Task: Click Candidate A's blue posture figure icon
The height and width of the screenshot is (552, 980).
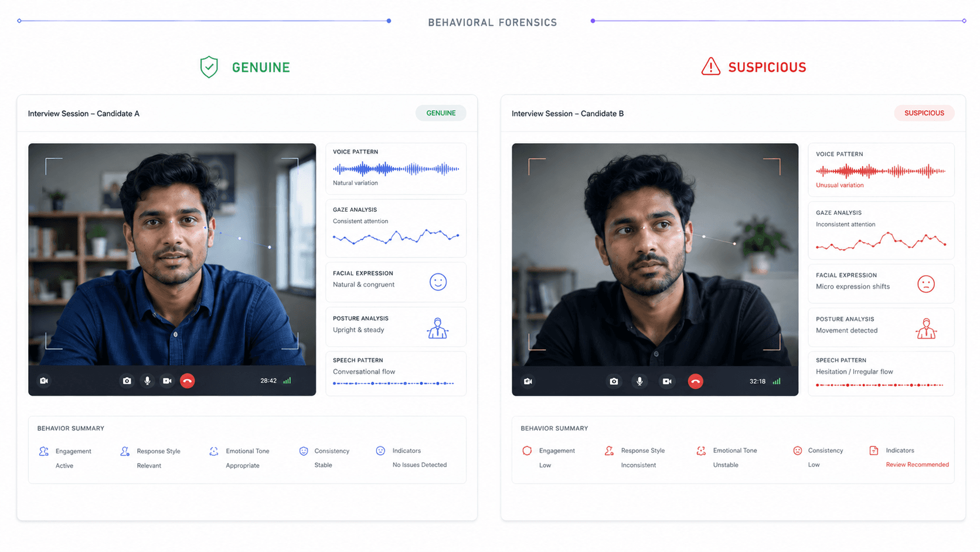Action: (437, 328)
